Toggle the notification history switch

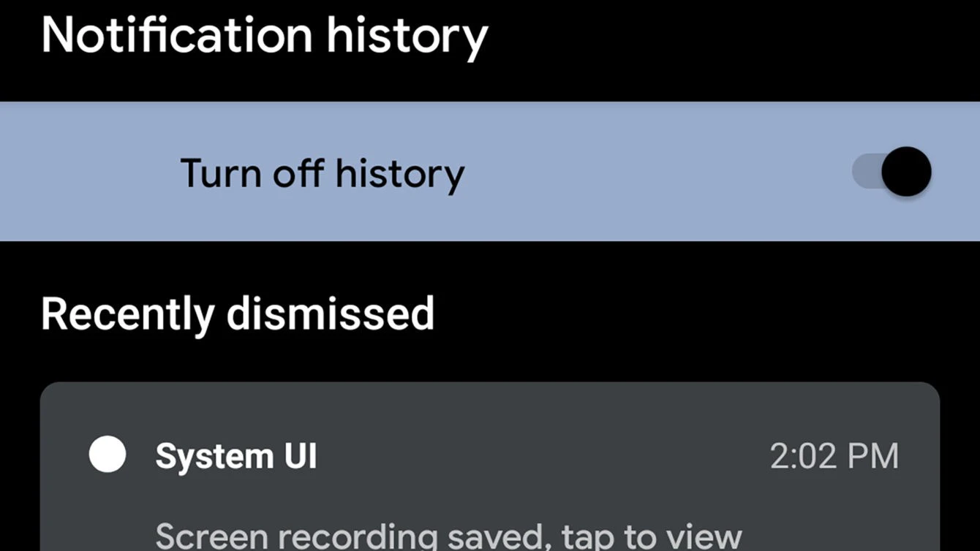892,172
